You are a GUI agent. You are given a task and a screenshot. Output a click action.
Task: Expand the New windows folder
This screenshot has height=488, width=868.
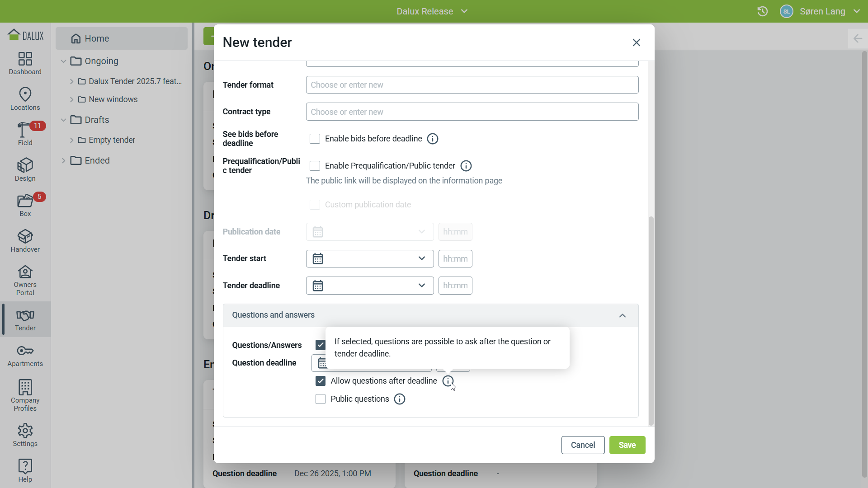[x=71, y=99]
